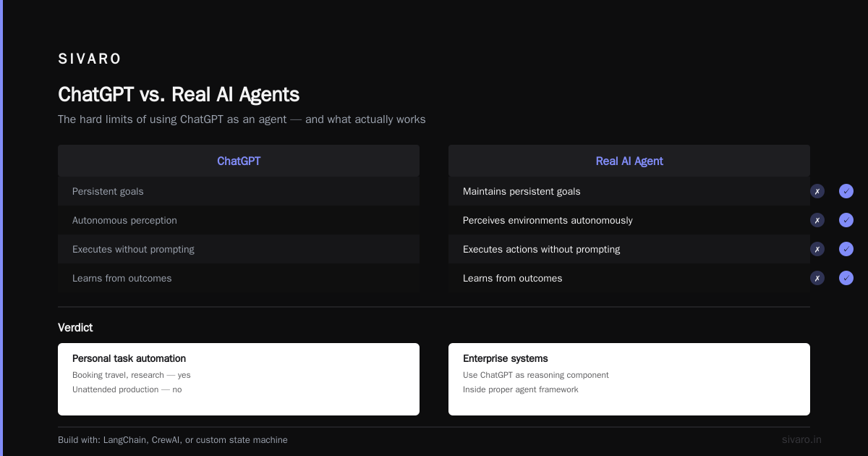This screenshot has height=456, width=868.
Task: Click the checkmark icon beside Perceives environments autonomously
Action: pos(846,220)
